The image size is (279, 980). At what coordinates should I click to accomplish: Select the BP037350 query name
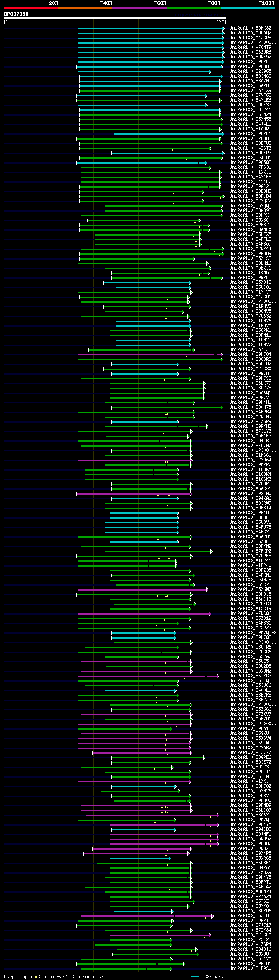tap(17, 14)
